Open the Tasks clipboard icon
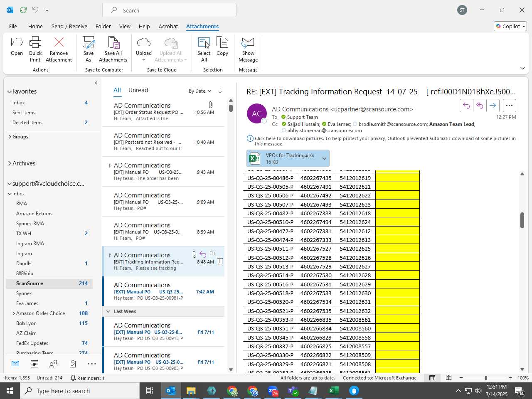Screen dimensions: 532x399 click(73, 364)
